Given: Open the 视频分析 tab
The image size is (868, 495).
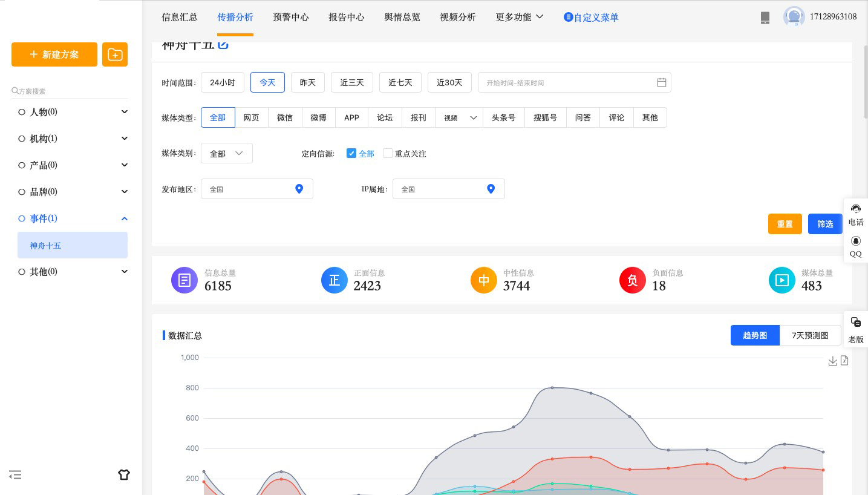Looking at the screenshot, I should [x=458, y=17].
